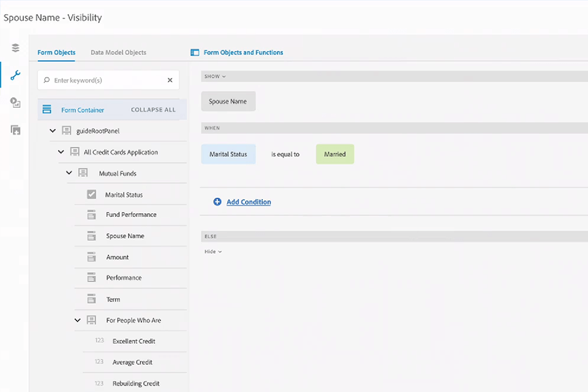Click the Form Container label
The height and width of the screenshot is (392, 588).
(83, 110)
